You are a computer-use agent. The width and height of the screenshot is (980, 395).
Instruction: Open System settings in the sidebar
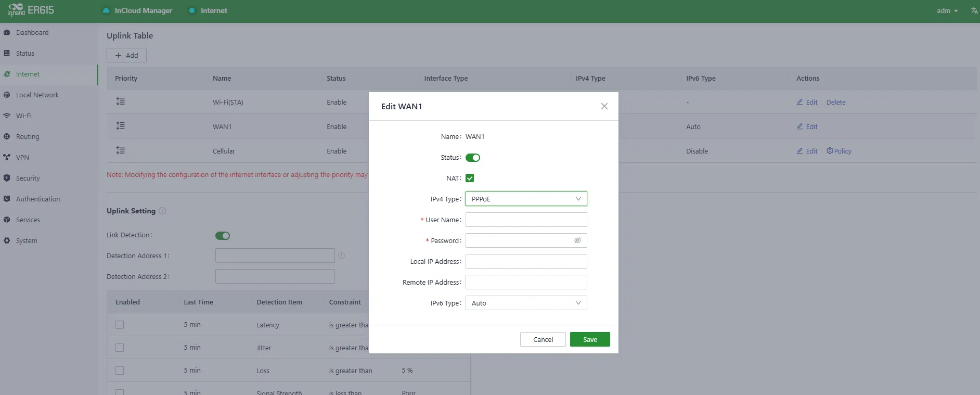click(49, 240)
